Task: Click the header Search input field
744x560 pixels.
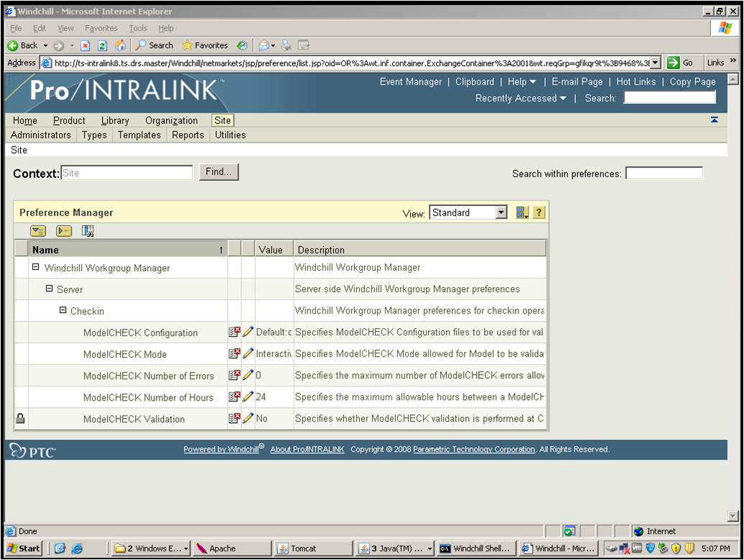Action: tap(669, 97)
